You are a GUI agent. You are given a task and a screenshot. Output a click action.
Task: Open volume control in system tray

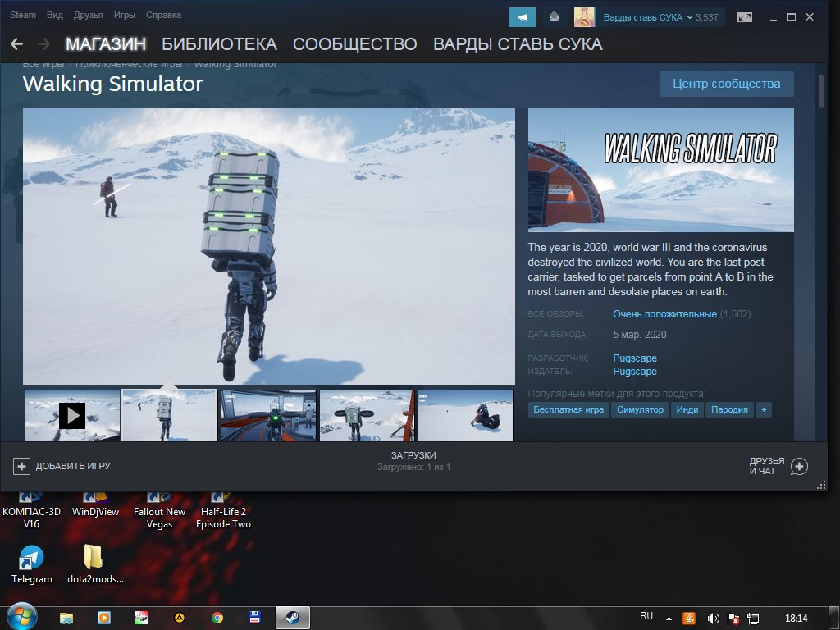(713, 619)
